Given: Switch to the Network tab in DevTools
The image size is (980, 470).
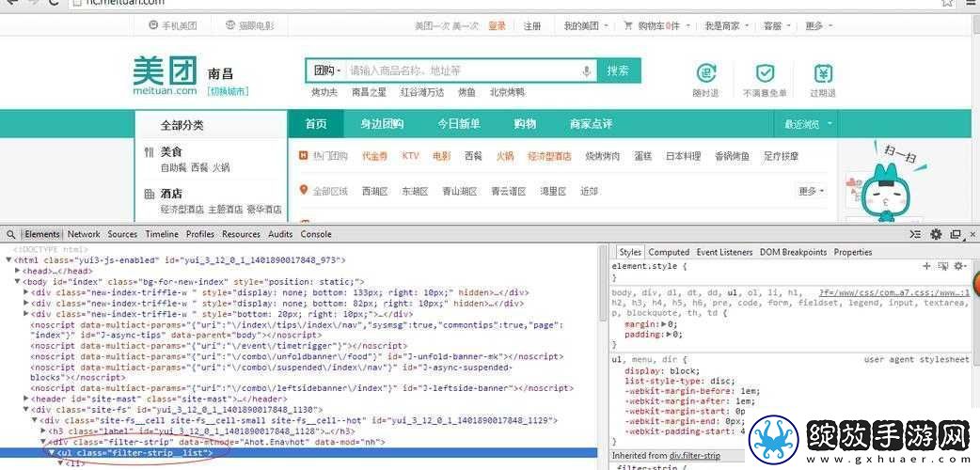Looking at the screenshot, I should click(84, 234).
